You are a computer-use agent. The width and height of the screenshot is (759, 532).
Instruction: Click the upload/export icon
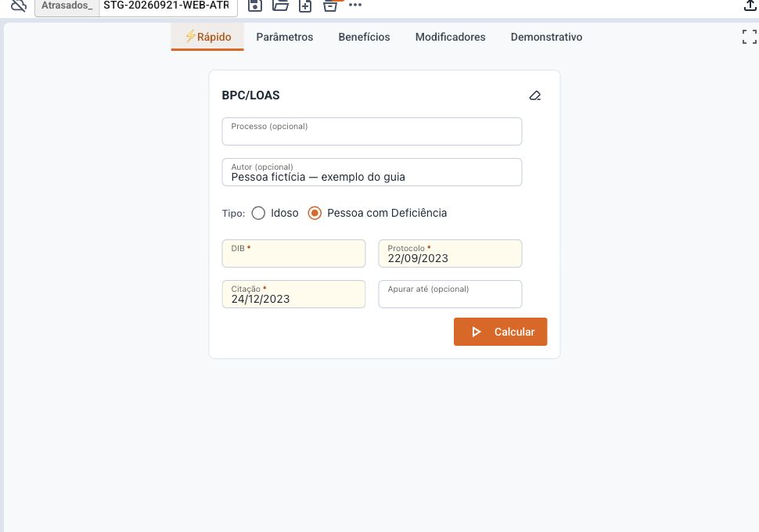click(x=750, y=5)
